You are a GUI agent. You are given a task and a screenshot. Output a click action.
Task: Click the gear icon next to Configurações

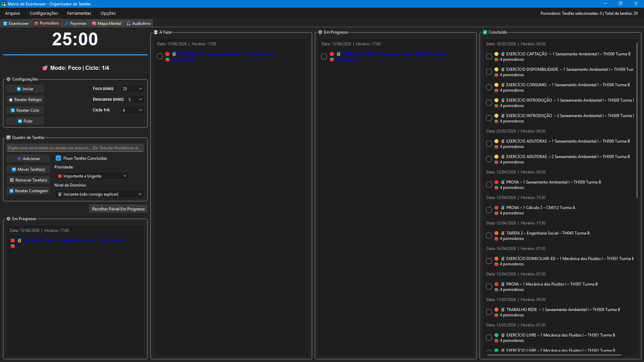8,79
